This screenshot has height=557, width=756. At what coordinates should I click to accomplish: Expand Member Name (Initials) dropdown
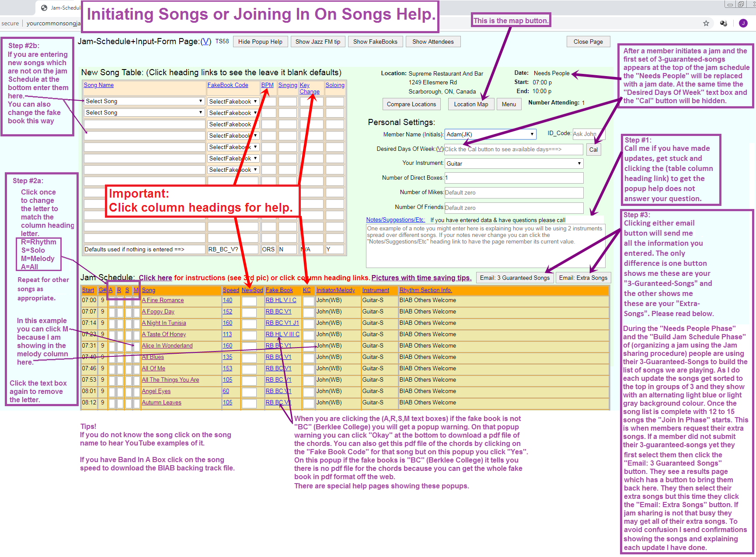tap(491, 134)
